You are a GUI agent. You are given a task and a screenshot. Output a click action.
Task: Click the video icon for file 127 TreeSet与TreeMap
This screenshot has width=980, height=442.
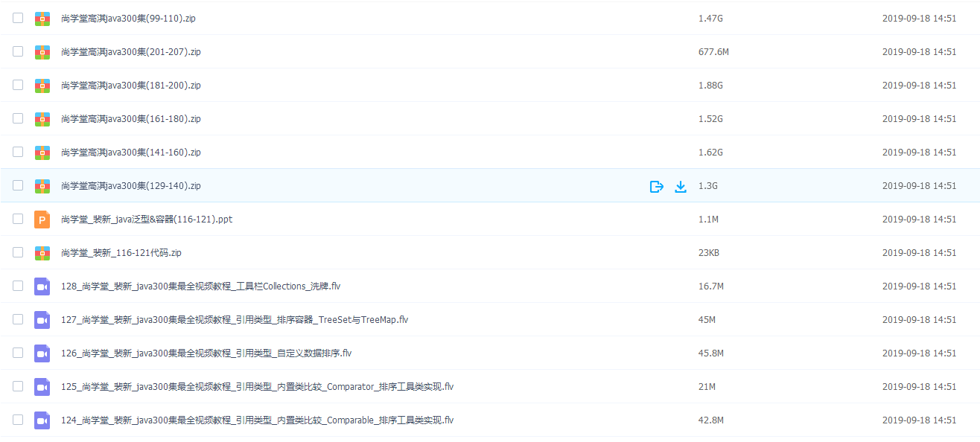tap(42, 320)
